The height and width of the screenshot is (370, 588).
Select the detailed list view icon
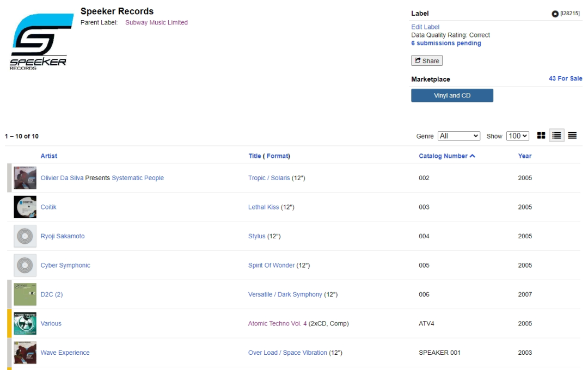556,135
